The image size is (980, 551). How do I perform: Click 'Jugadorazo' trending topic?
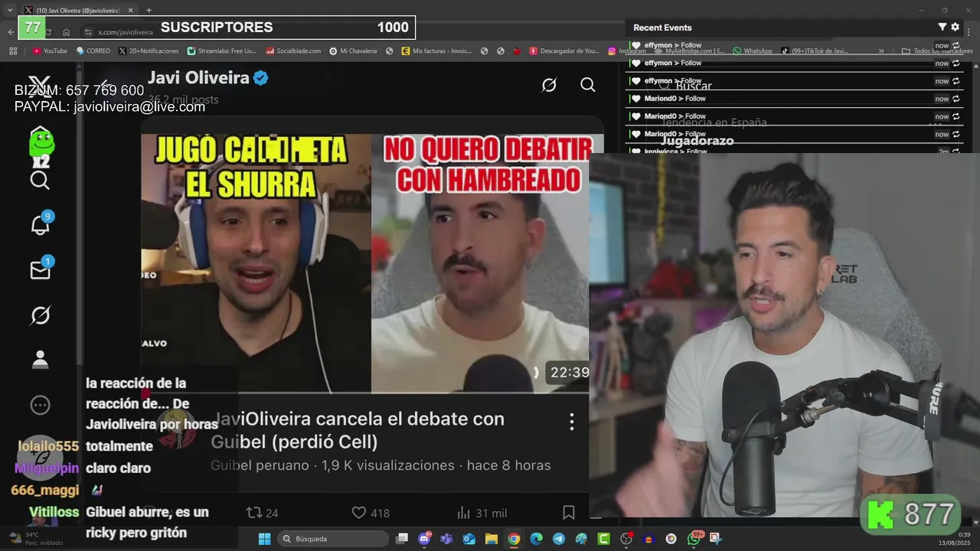pyautogui.click(x=697, y=141)
